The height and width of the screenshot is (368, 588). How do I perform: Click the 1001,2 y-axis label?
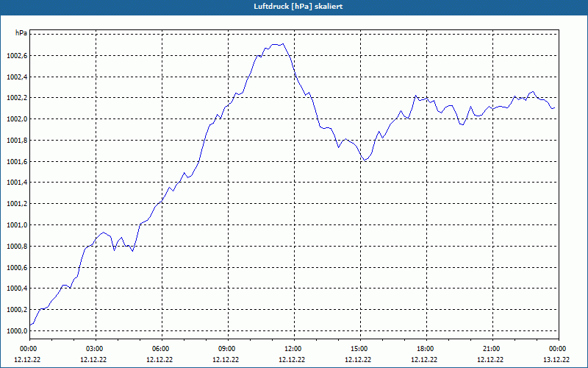17,204
